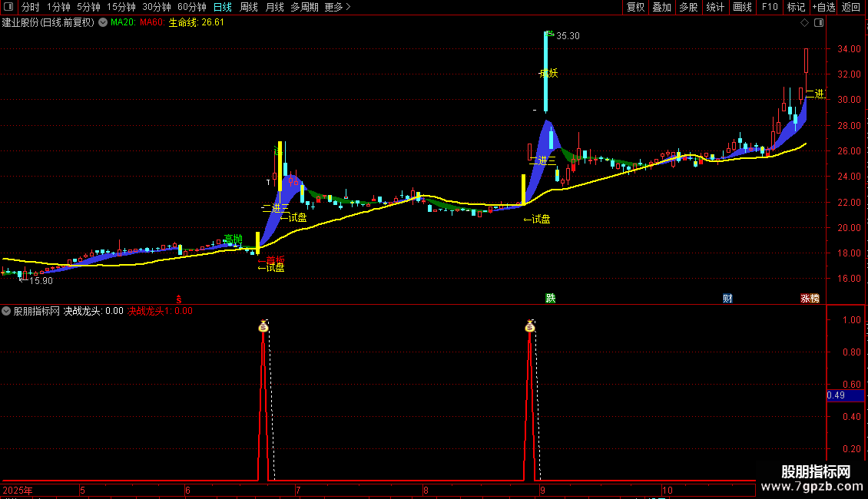Open the 统计 statistics button
The width and height of the screenshot is (868, 499).
[x=715, y=7]
